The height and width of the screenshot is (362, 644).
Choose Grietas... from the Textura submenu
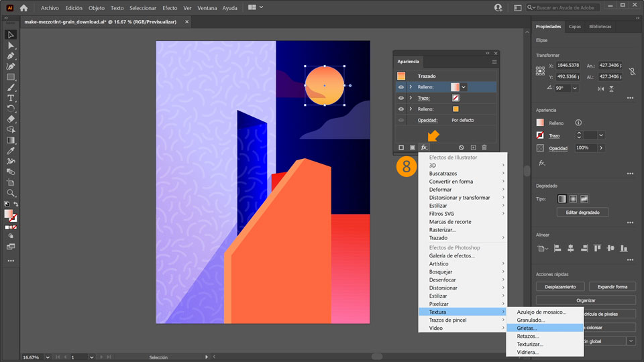pyautogui.click(x=527, y=328)
